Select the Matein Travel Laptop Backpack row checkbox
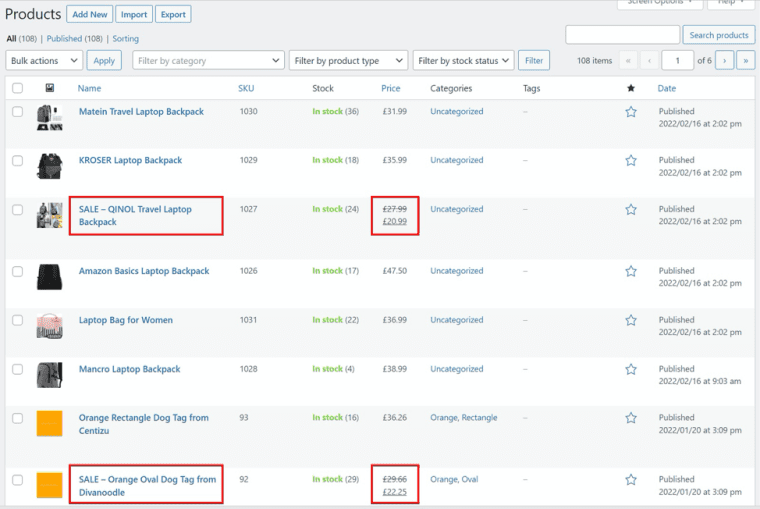The image size is (760, 509). [x=17, y=111]
